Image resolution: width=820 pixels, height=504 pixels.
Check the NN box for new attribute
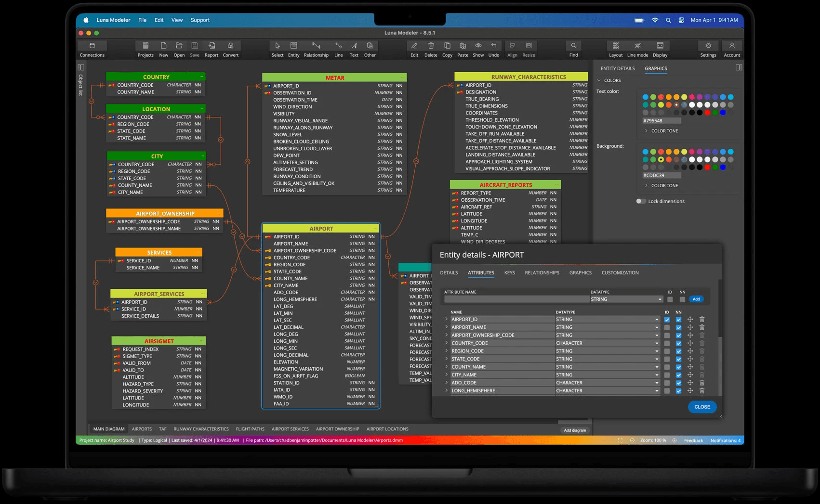(x=682, y=299)
